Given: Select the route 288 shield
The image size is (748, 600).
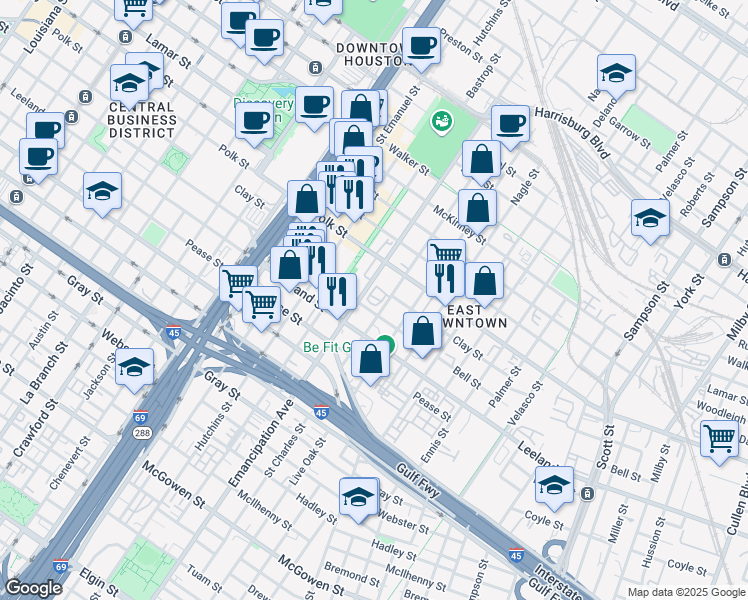Looking at the screenshot, I should (142, 433).
